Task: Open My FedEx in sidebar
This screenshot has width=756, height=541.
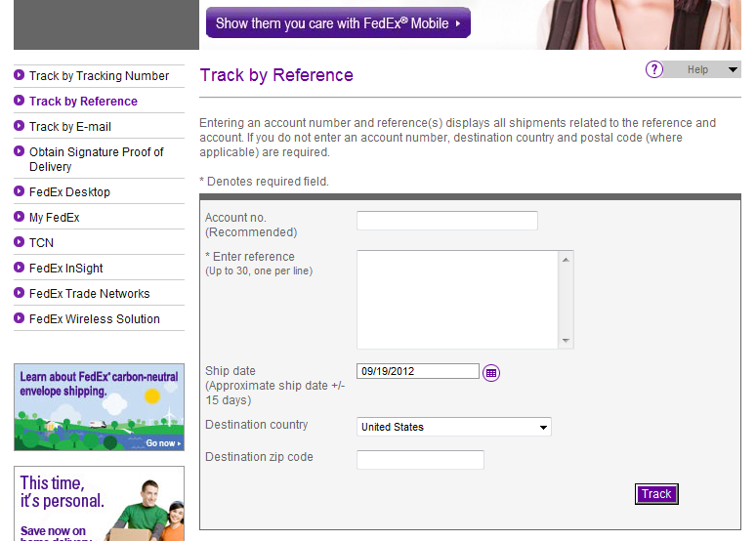Action: tap(54, 218)
